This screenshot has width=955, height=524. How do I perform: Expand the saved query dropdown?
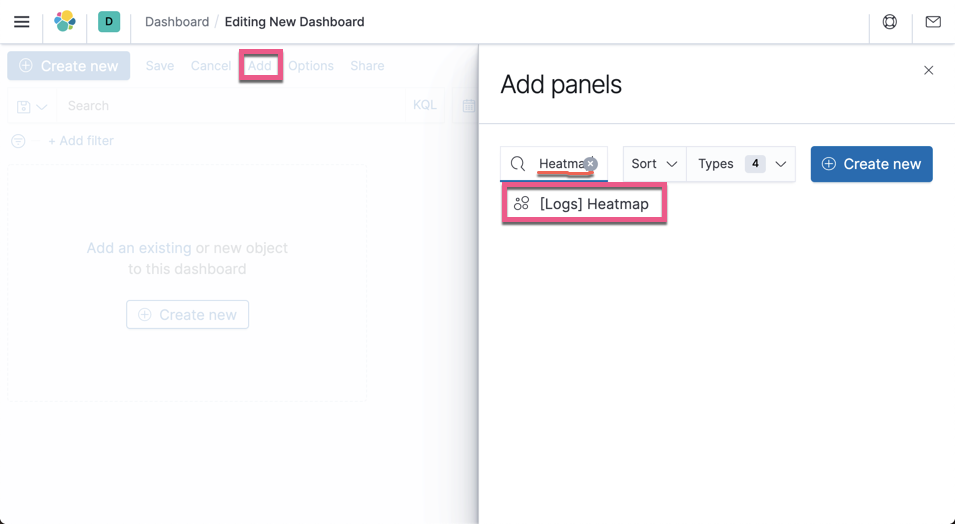pyautogui.click(x=32, y=107)
